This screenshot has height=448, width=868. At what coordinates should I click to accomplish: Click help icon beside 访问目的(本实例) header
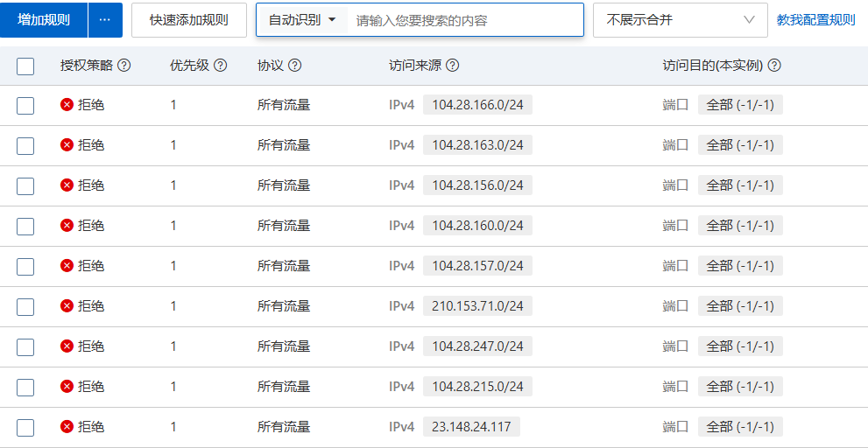pos(774,66)
